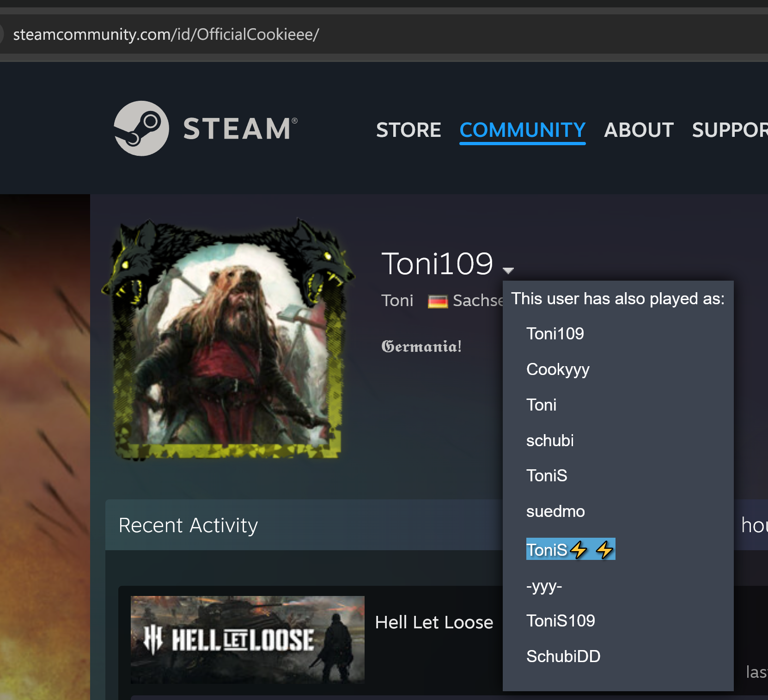Click the highlighted ToniS lightning alias
This screenshot has height=700, width=768.
coord(570,549)
